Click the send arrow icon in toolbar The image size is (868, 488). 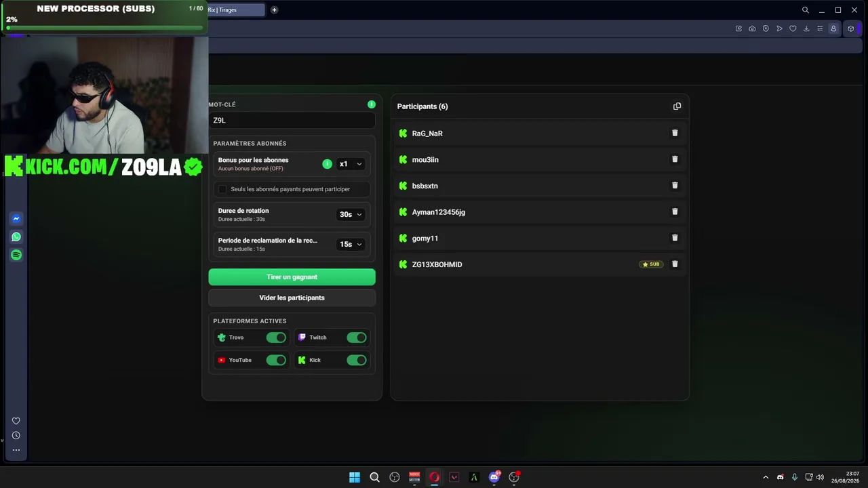[x=779, y=28]
